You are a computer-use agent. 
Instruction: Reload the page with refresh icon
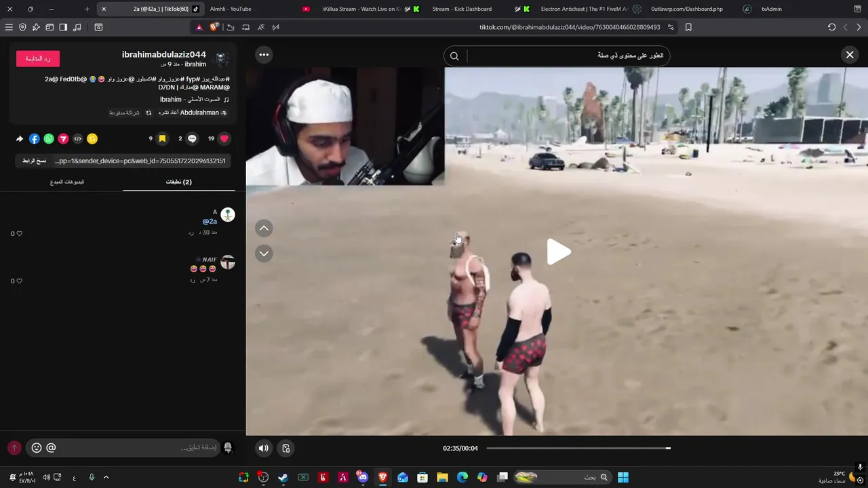point(832,27)
